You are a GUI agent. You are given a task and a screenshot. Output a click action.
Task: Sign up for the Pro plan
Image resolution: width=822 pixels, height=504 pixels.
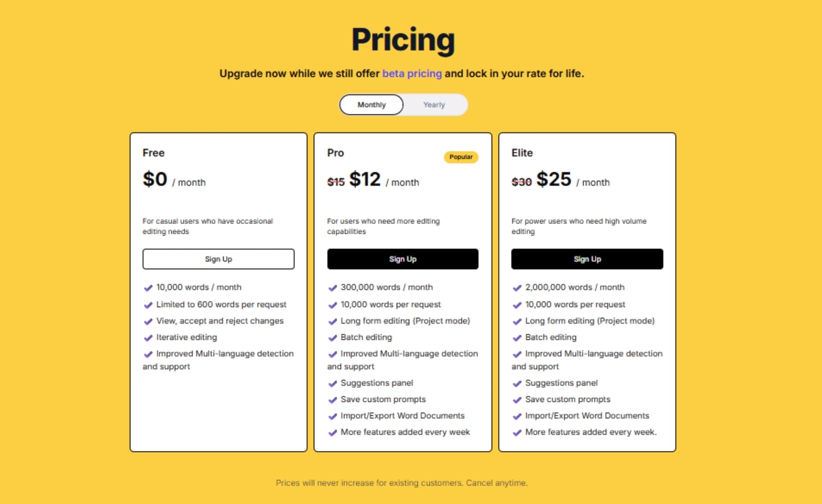pyautogui.click(x=403, y=259)
